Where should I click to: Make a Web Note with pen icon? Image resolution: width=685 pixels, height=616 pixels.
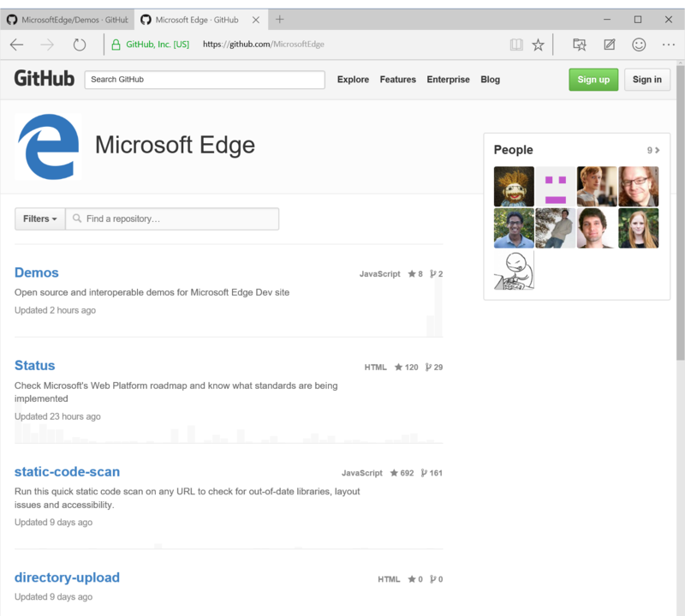[610, 45]
